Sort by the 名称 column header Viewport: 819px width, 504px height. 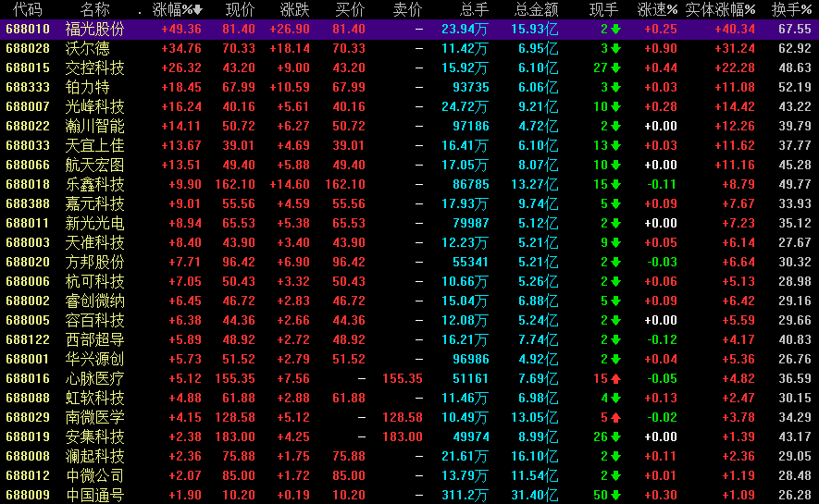click(95, 9)
